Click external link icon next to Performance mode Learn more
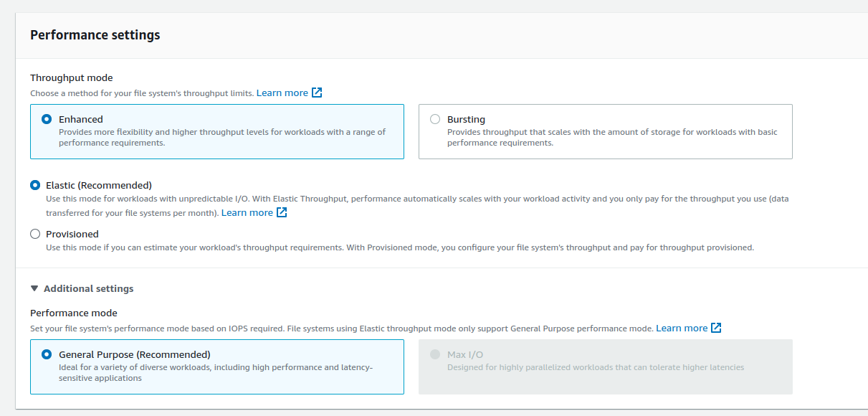Viewport: 868px width, 416px height. point(715,328)
